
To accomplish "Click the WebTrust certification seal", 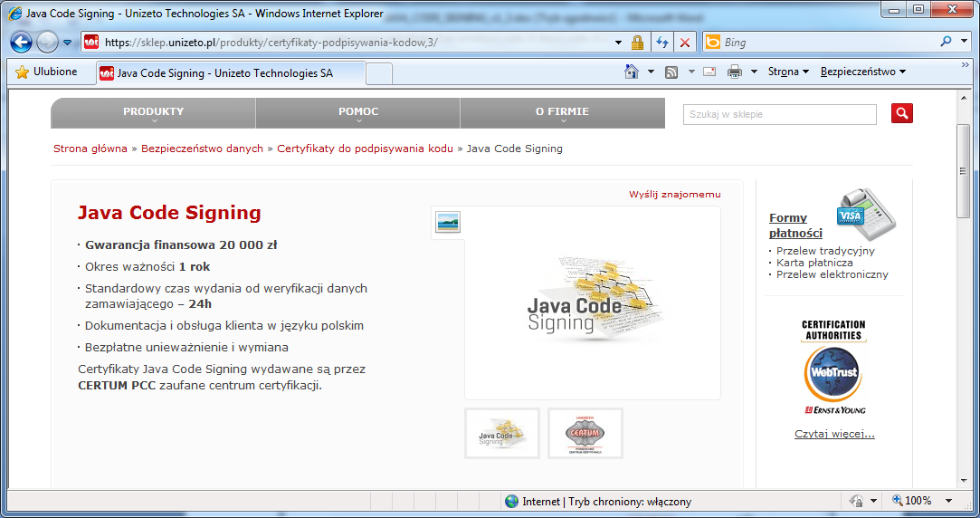I will coord(833,367).
